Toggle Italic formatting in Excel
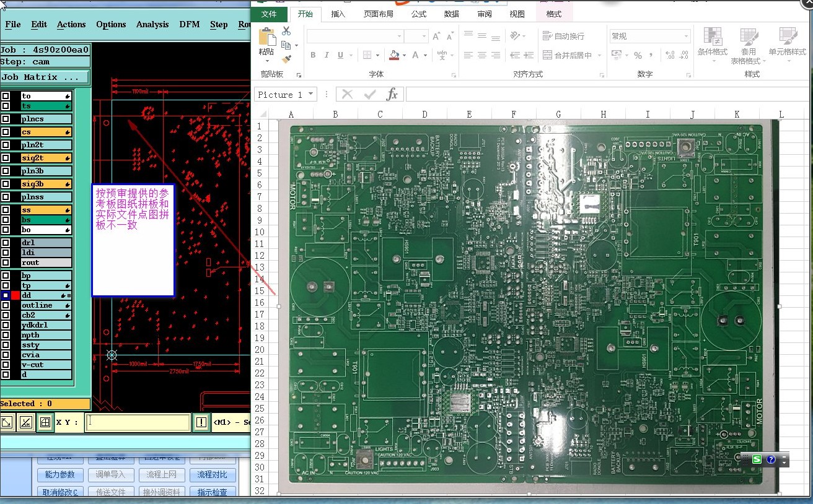 click(x=327, y=55)
